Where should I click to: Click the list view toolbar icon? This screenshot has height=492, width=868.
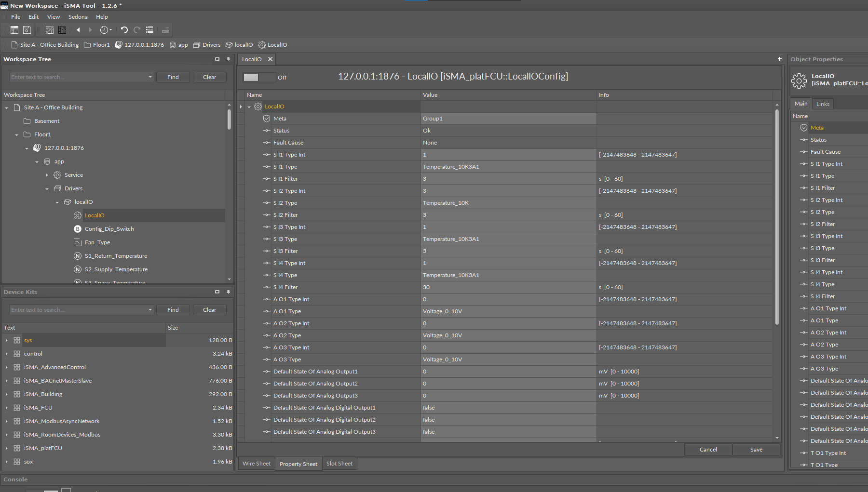(x=149, y=30)
